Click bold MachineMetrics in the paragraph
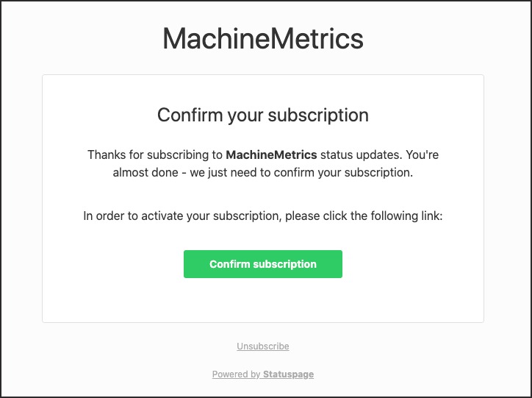This screenshot has height=398, width=532. (271, 154)
